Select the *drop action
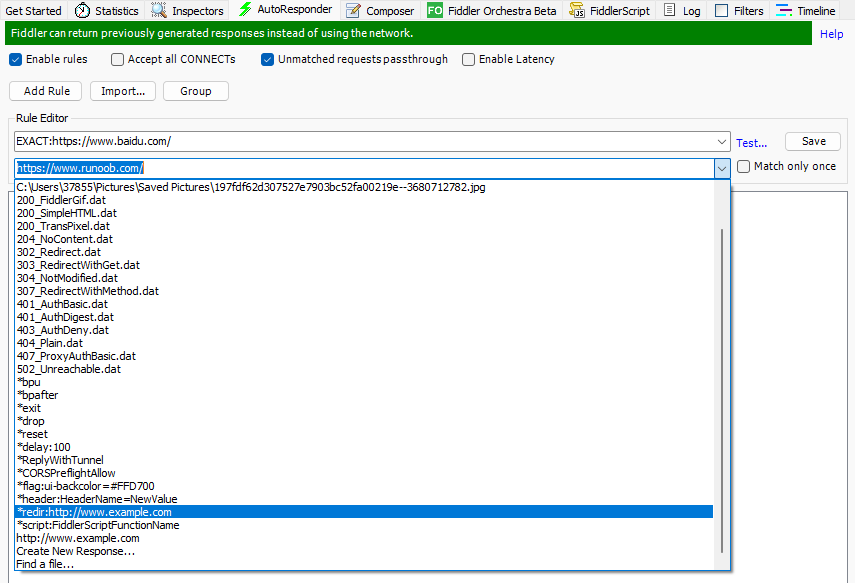The width and height of the screenshot is (855, 583). pyautogui.click(x=364, y=421)
